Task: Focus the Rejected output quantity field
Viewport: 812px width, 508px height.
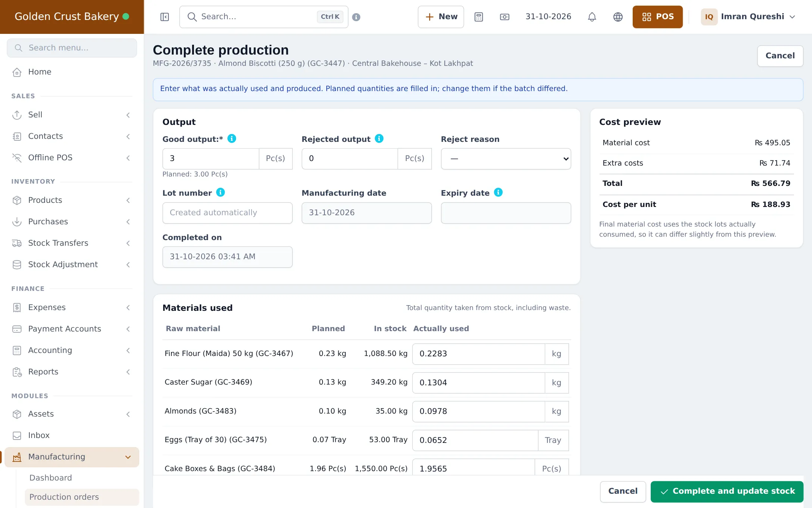Action: pos(350,159)
